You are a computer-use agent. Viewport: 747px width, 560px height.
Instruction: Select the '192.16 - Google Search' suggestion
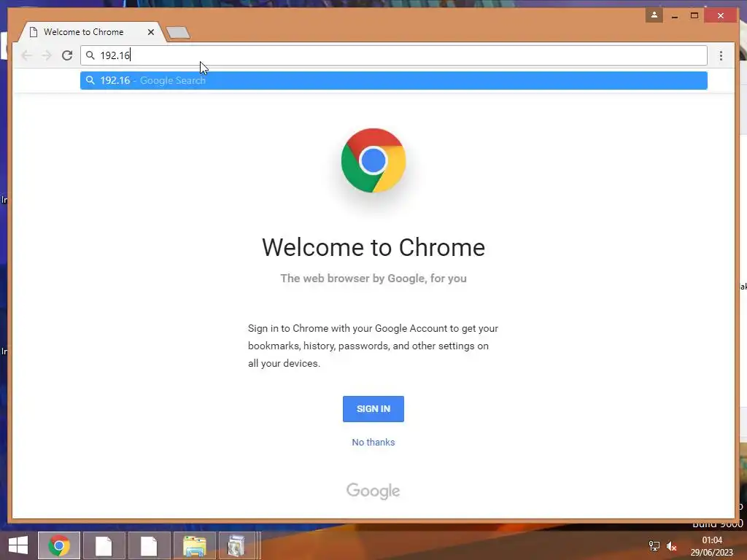pyautogui.click(x=393, y=80)
